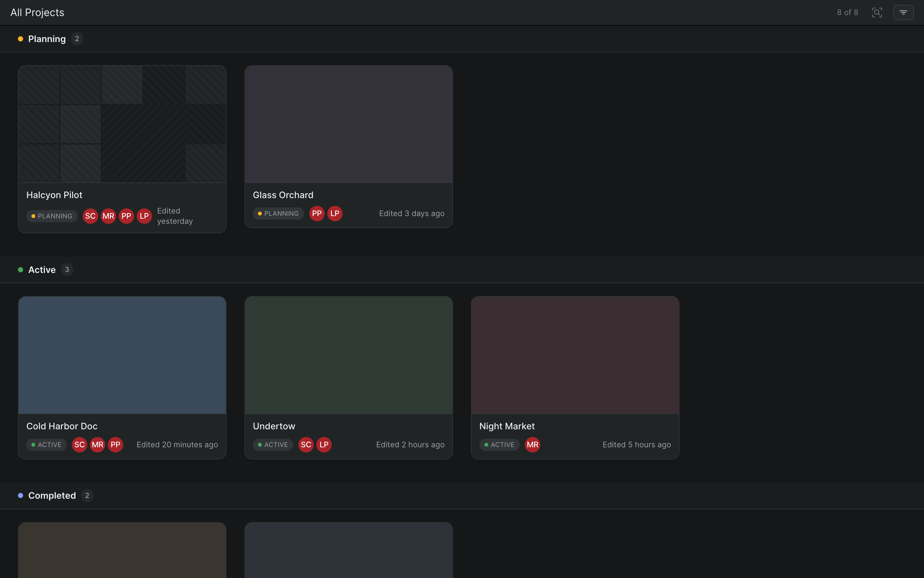The height and width of the screenshot is (578, 924).
Task: Open Halcyon Pilot project thumbnail
Action: coord(122,124)
